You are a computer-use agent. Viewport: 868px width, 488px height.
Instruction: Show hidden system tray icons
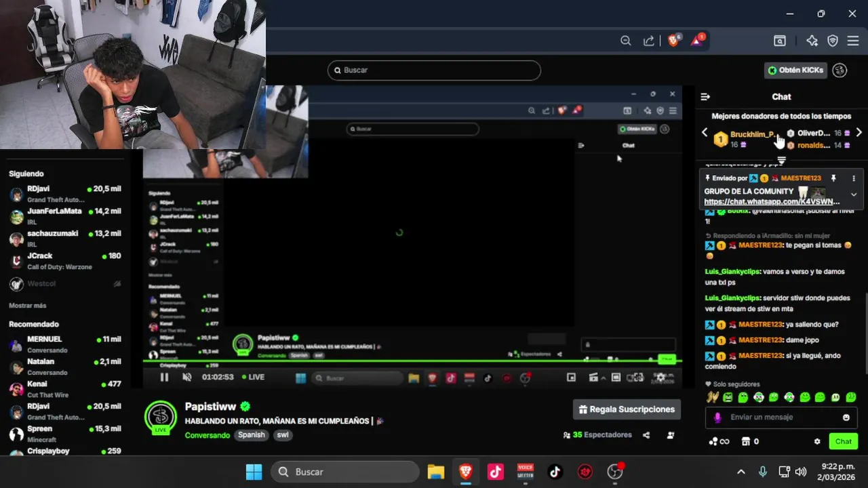pos(741,472)
